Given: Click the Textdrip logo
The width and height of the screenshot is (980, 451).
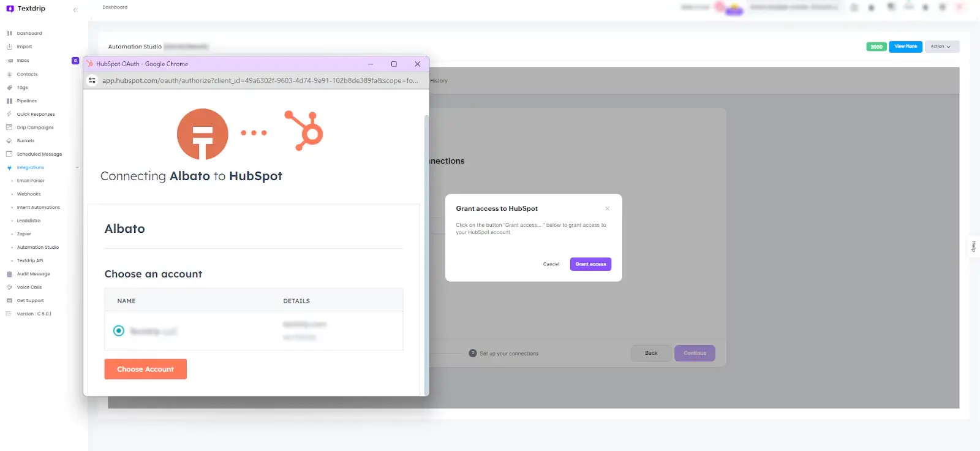Looking at the screenshot, I should pos(26,9).
